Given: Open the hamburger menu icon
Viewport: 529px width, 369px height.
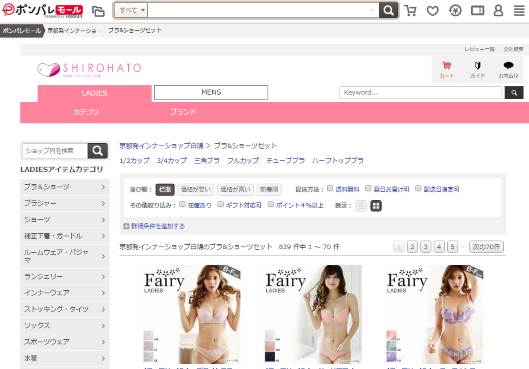Looking at the screenshot, I should [x=519, y=10].
